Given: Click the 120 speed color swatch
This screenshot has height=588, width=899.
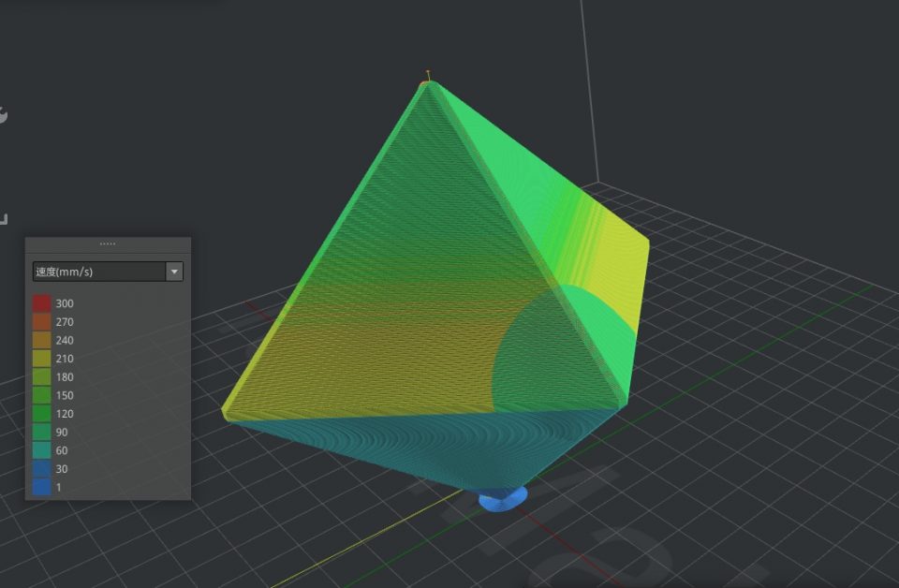Looking at the screenshot, I should [42, 413].
